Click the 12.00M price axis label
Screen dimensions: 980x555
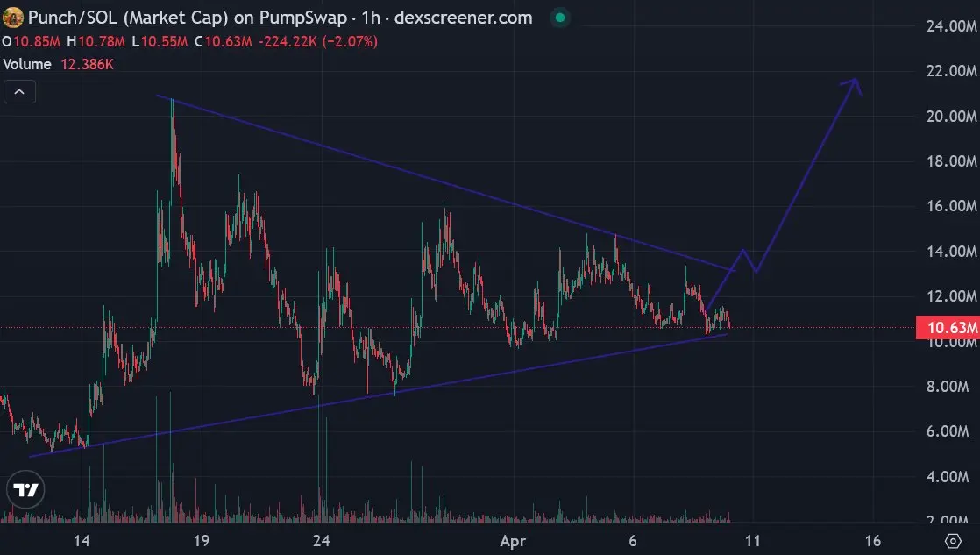click(951, 296)
